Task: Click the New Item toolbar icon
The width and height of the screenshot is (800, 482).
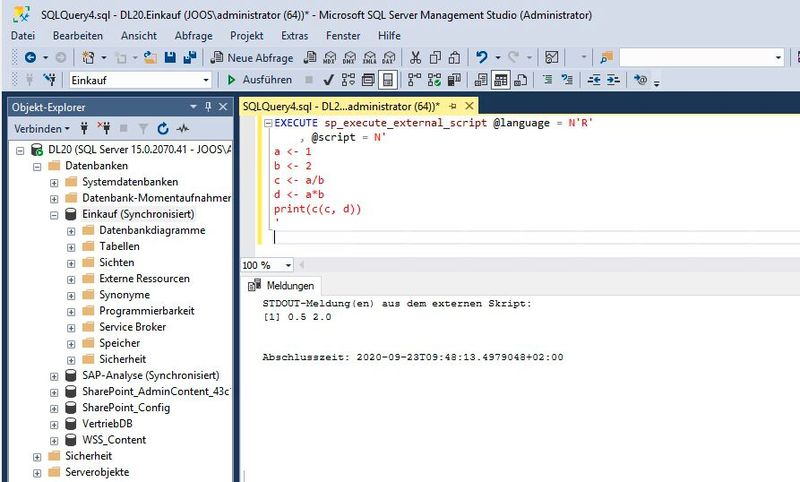Action: click(x=88, y=57)
